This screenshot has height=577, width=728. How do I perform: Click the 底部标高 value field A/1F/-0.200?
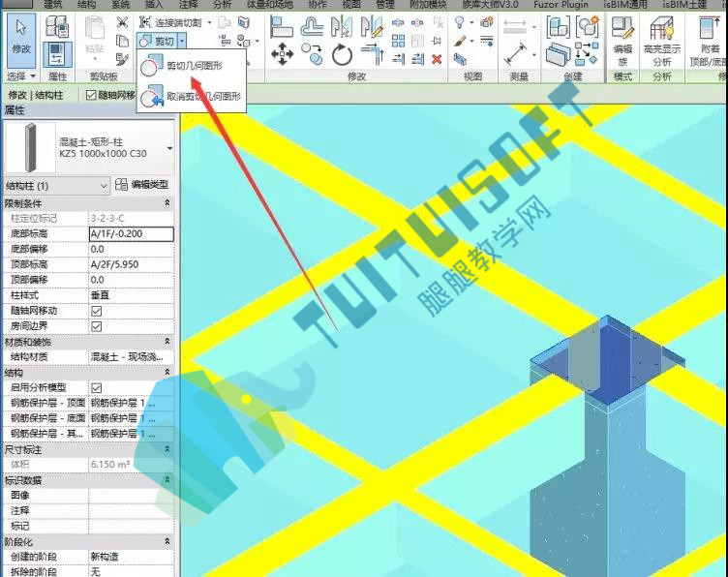point(132,234)
